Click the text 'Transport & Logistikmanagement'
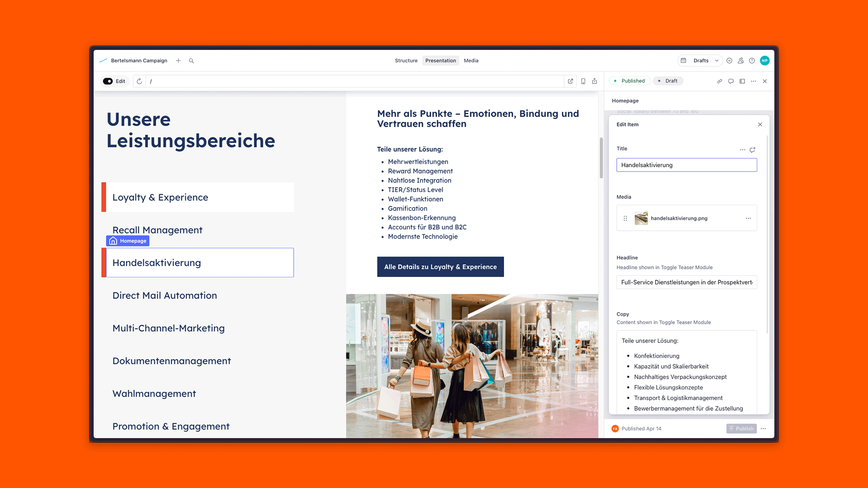868x488 pixels. pos(678,398)
